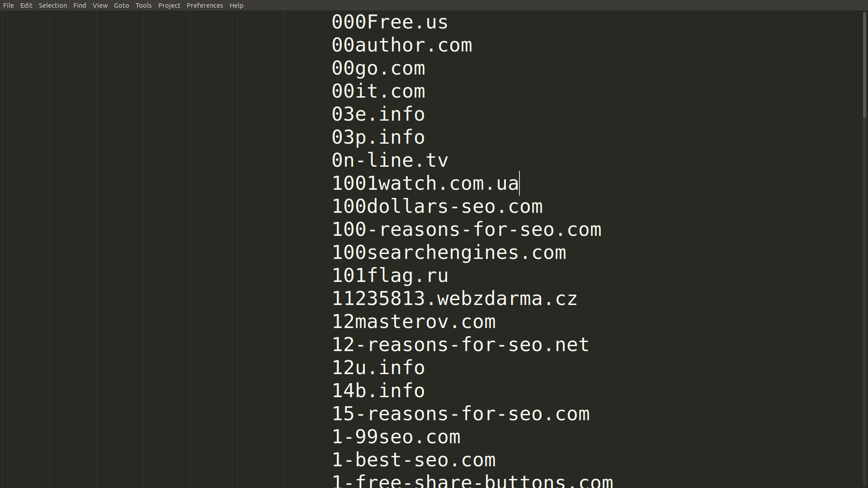The width and height of the screenshot is (868, 488).
Task: Click inside the 1001watch.com.ua entry
Action: pos(425,183)
